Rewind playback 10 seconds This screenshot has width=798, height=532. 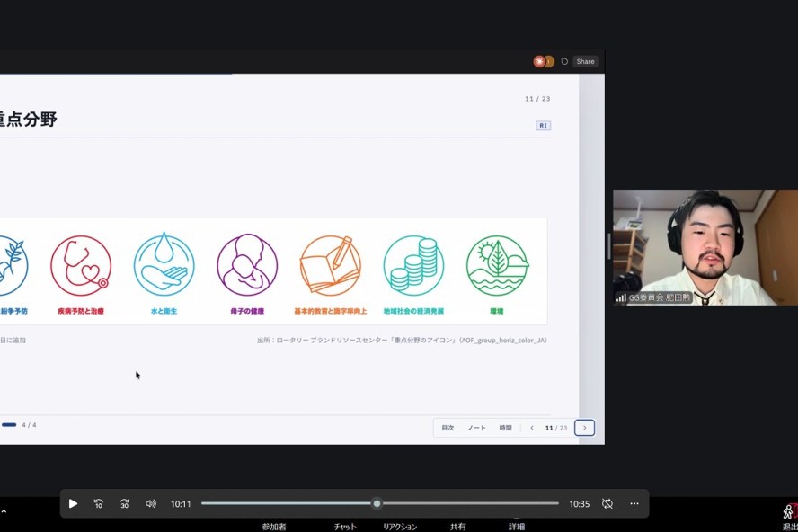pos(99,503)
